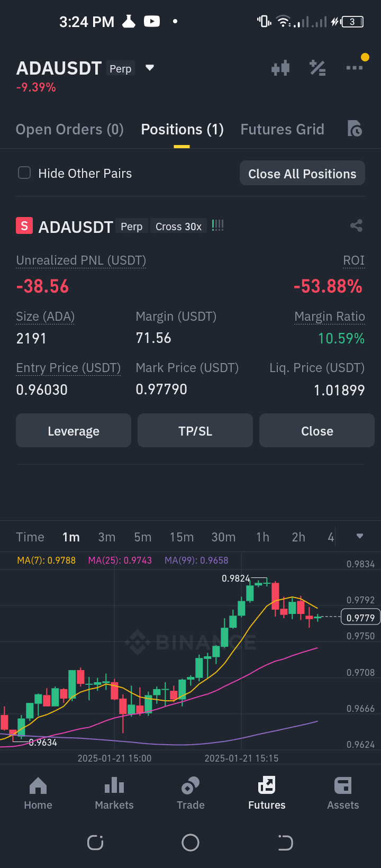Switch to the Futures Grid tab
This screenshot has height=868, width=381.
pyautogui.click(x=283, y=130)
